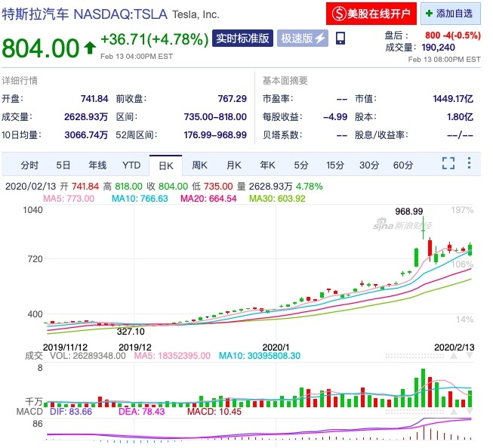
Task: Select the 分时 chart tab
Action: pyautogui.click(x=29, y=165)
